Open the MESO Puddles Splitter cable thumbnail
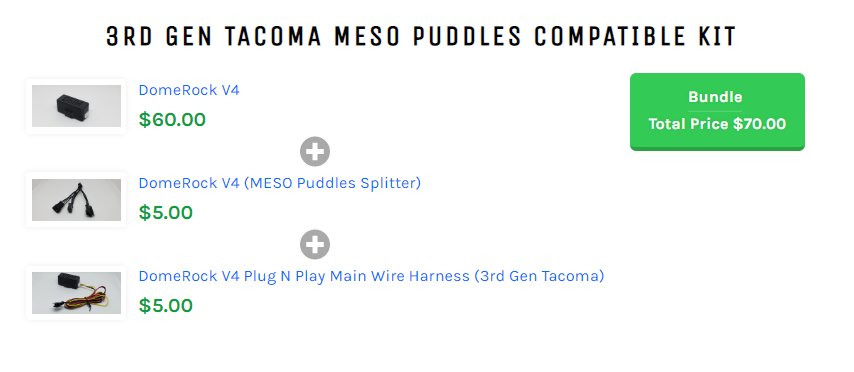 (76, 200)
